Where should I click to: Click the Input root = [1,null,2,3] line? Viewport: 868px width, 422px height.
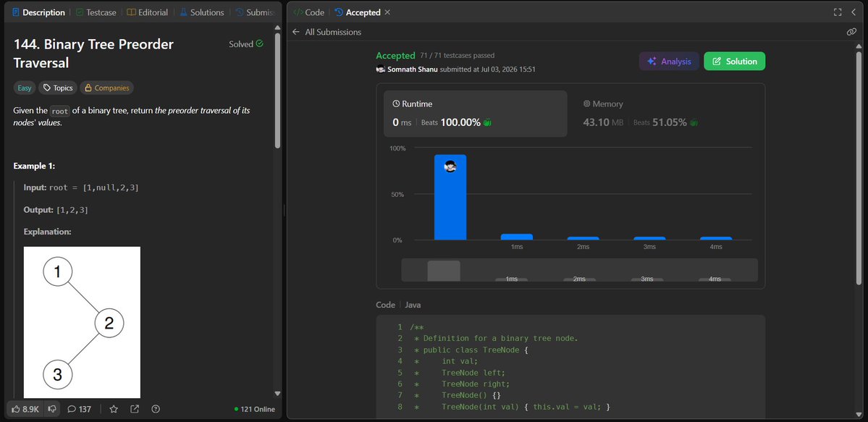coord(81,187)
